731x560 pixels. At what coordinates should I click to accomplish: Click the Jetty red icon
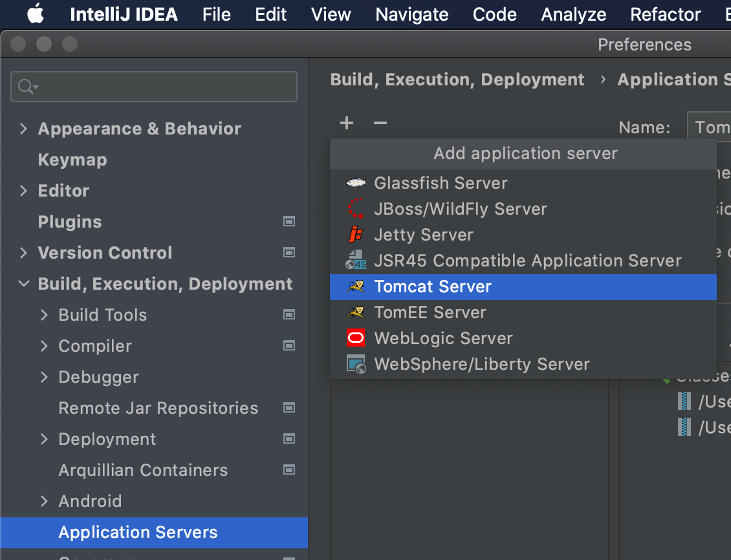coord(356,234)
